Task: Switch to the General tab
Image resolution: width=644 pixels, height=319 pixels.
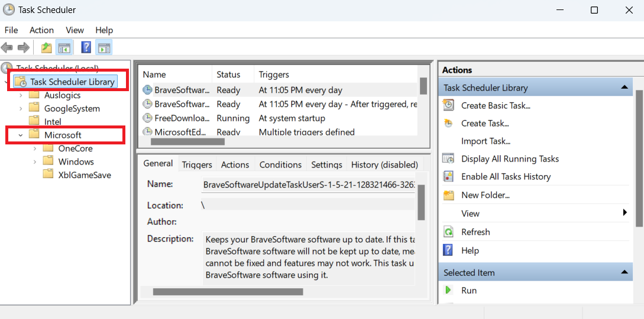Action: coord(158,163)
